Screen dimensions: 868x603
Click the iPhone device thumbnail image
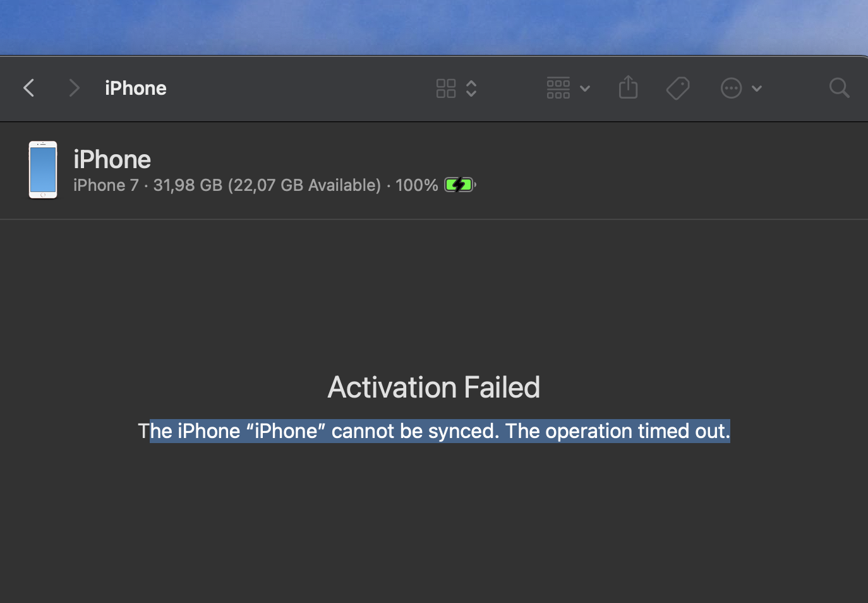tap(43, 169)
